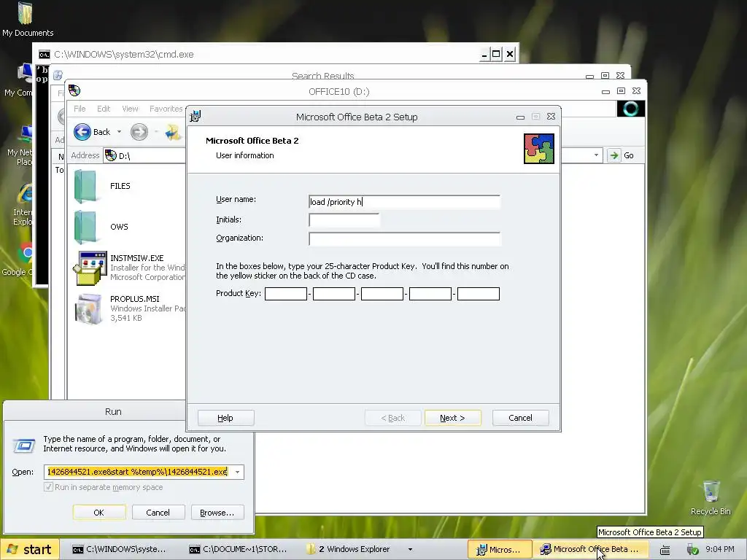Click the last Product Key box
Viewport: 747px width, 560px height.
pyautogui.click(x=479, y=294)
